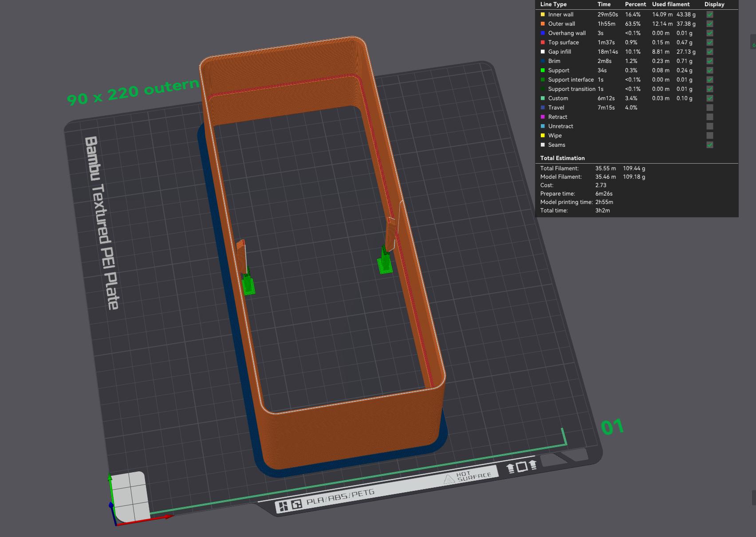Viewport: 756px width, 537px height.
Task: Select the bright green Support color swatch
Action: 543,71
